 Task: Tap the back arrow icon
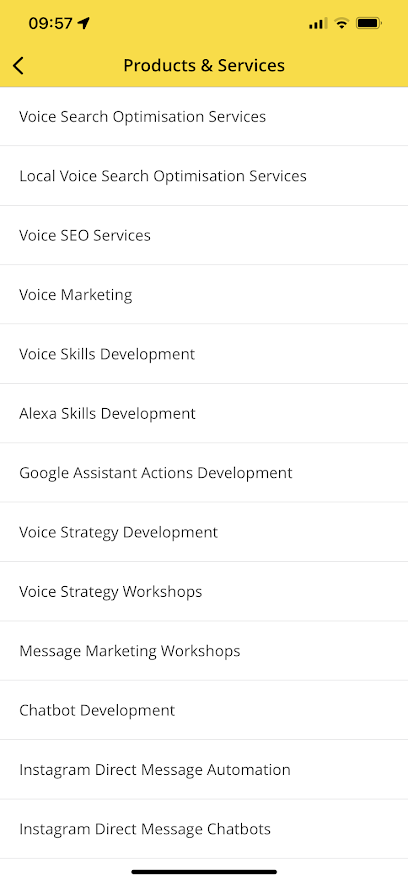tap(19, 66)
